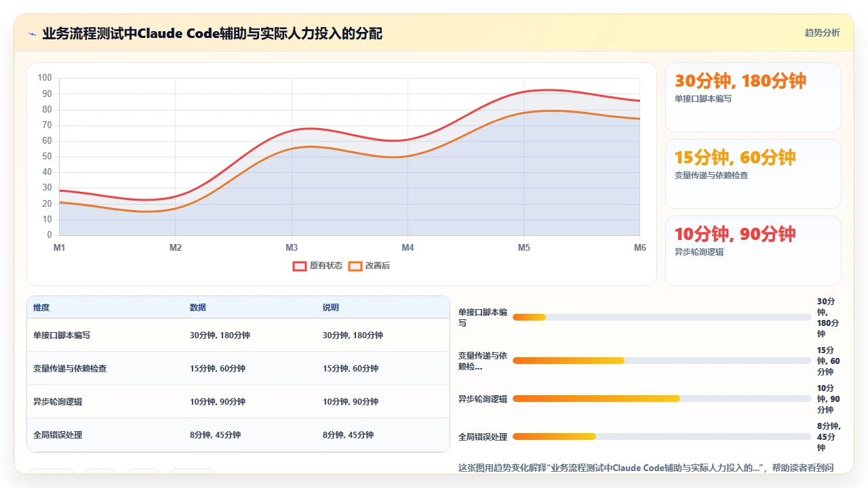Click the description starting with 这张图用趋势变化解释
This screenshot has height=488, width=868.
[646, 468]
